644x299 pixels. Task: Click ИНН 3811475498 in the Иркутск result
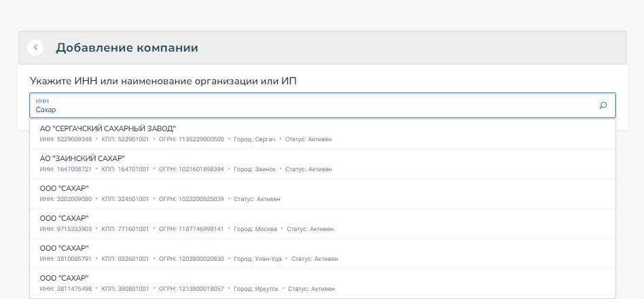[66, 289]
